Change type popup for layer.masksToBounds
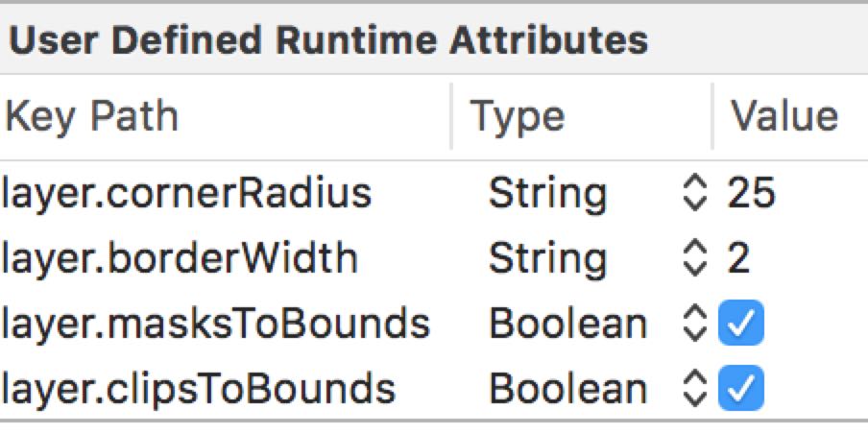Viewport: 868px width, 434px height. 693,325
